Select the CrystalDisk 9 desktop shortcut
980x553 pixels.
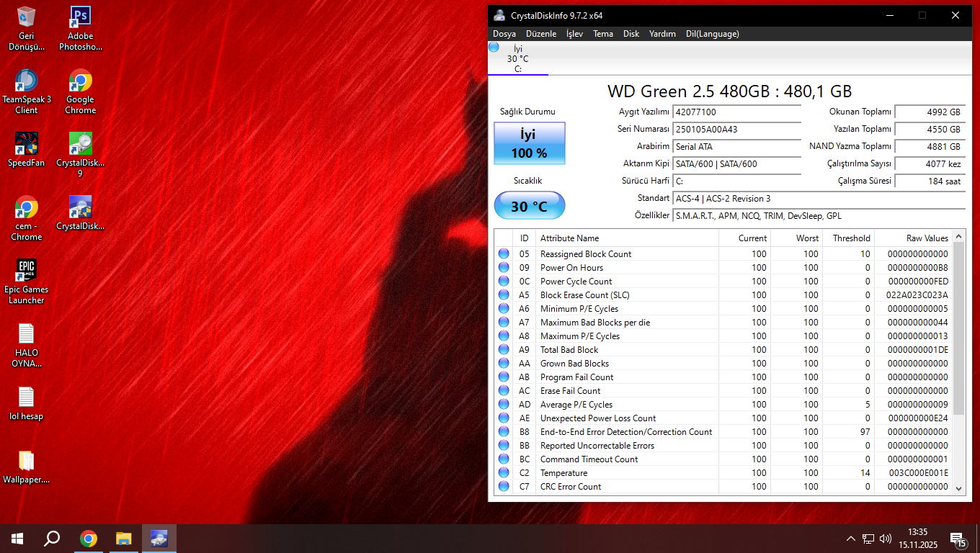coord(80,155)
